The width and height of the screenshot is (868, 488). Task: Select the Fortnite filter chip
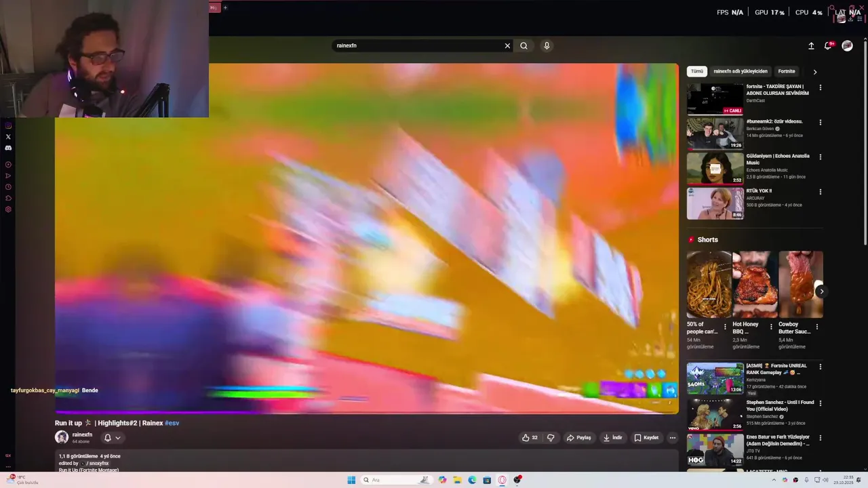coord(787,71)
